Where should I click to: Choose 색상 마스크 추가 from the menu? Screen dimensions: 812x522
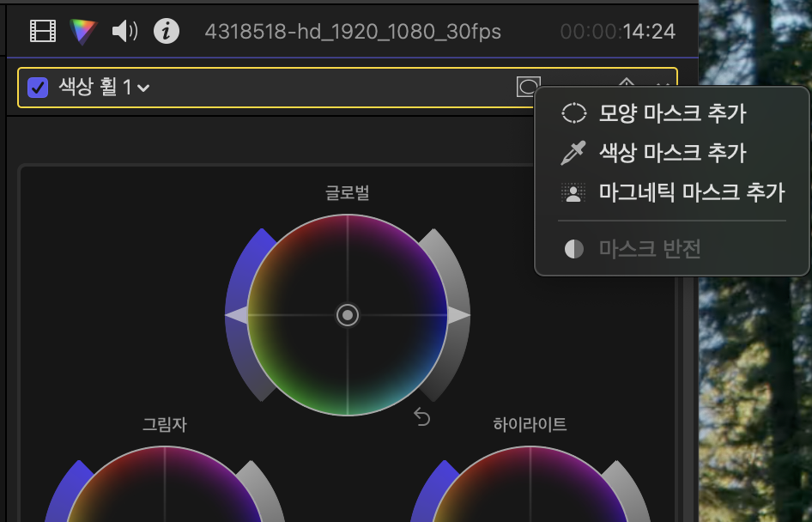point(672,153)
